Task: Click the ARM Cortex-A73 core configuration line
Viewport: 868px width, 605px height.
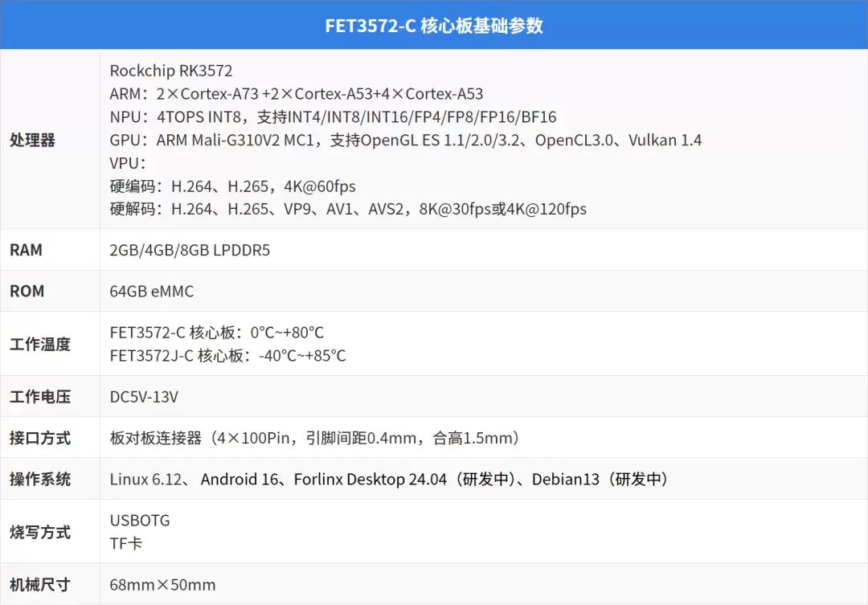Action: pos(296,94)
